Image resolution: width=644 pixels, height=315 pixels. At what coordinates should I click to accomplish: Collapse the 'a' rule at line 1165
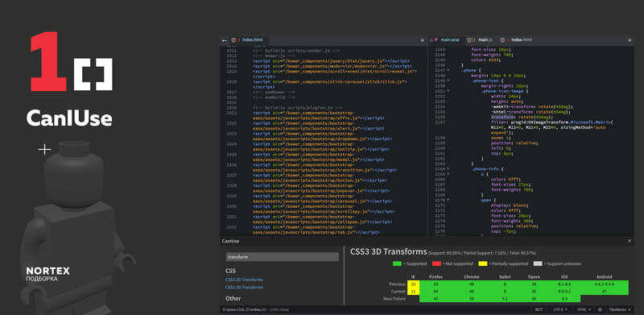(448, 174)
